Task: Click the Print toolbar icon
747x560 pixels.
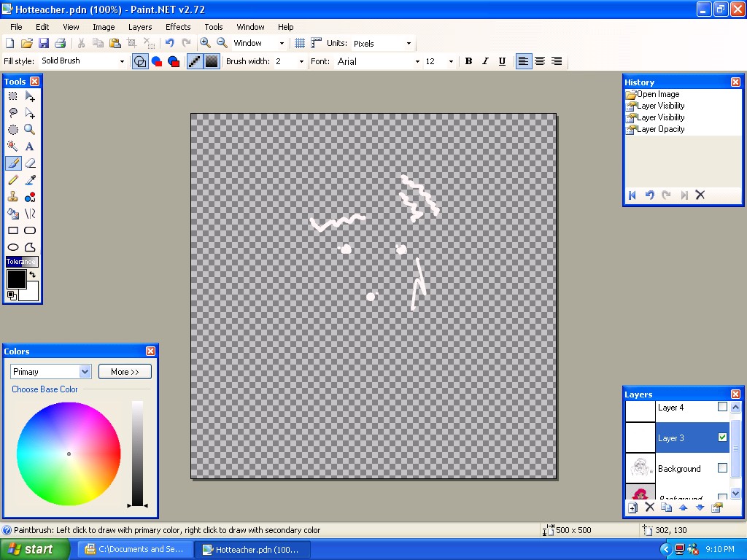Action: click(x=60, y=43)
